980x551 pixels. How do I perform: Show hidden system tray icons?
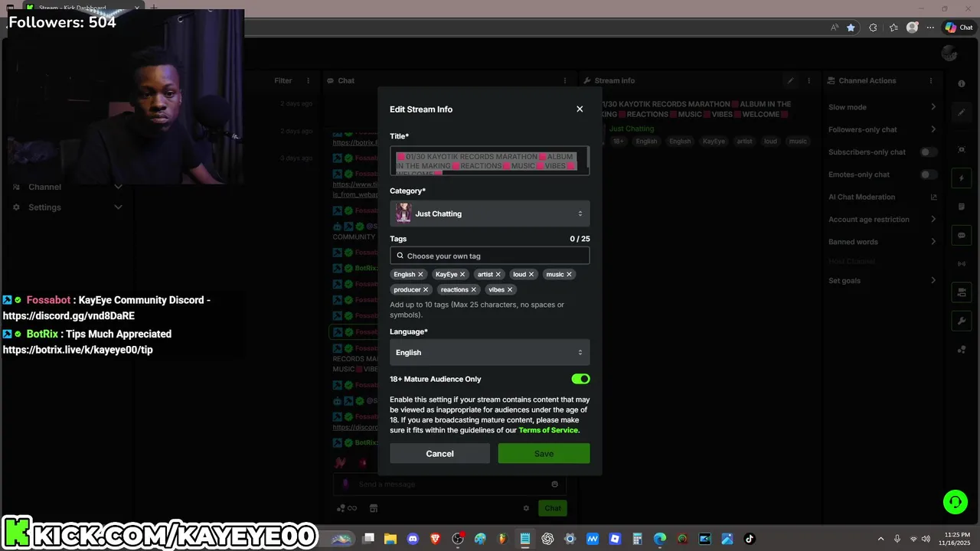(880, 539)
